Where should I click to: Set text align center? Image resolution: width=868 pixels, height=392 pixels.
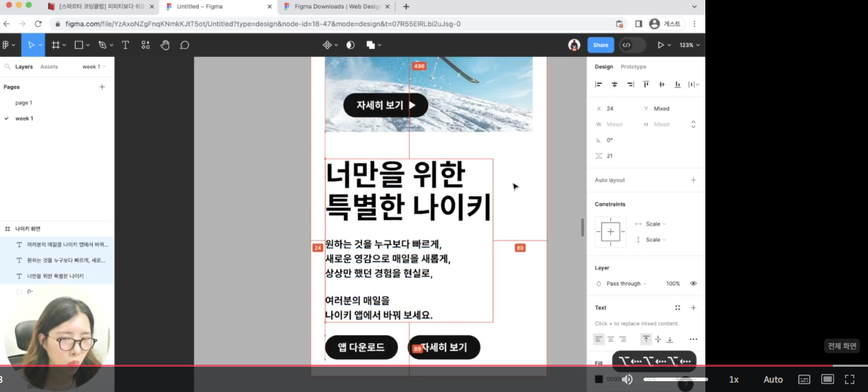611,339
